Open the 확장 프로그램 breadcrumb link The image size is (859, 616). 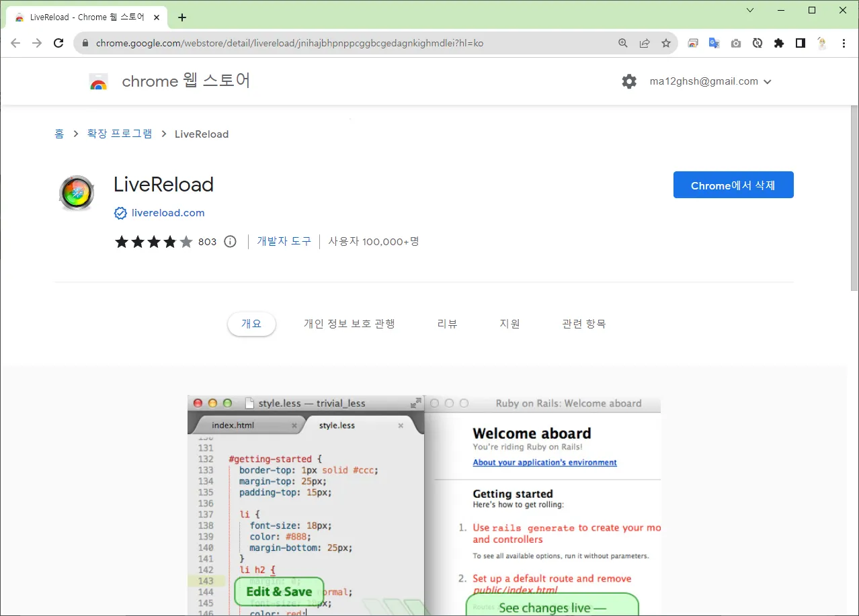coord(120,134)
